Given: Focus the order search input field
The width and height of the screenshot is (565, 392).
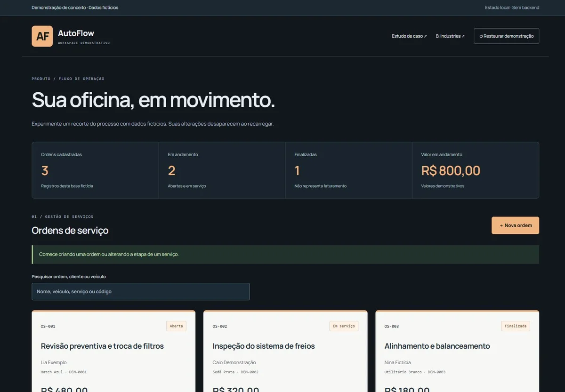Looking at the screenshot, I should [x=140, y=292].
